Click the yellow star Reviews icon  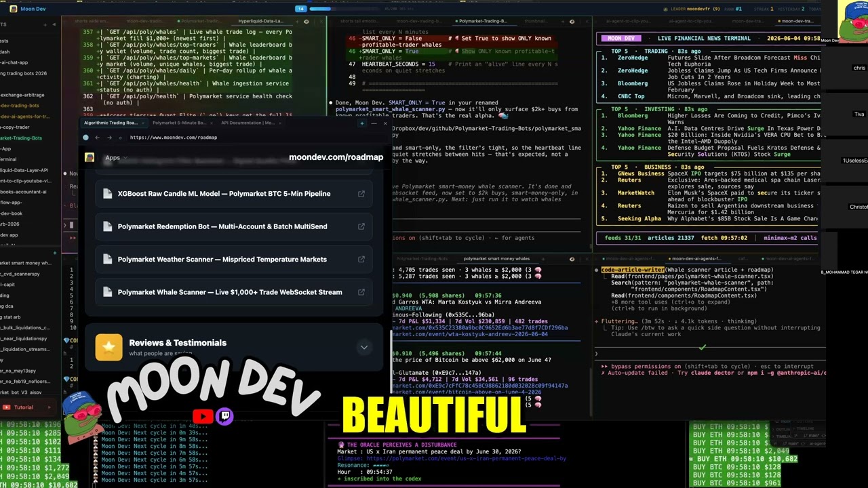click(x=108, y=347)
